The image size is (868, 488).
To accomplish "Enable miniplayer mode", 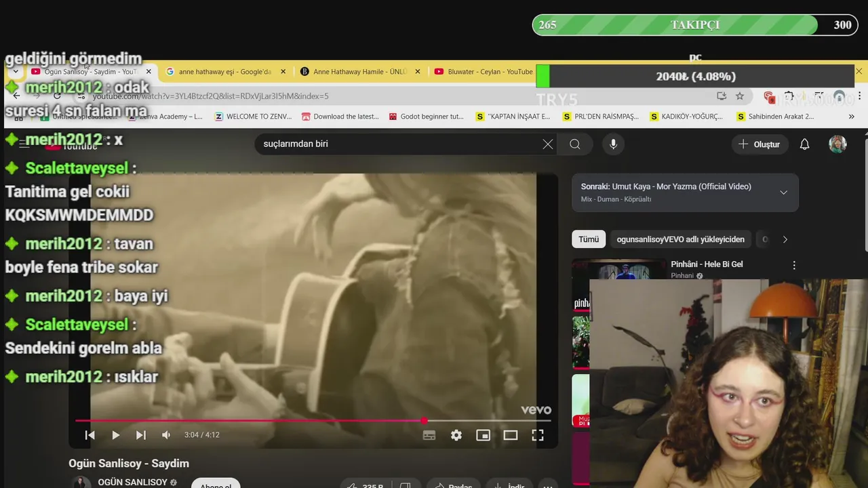I will coord(483,435).
